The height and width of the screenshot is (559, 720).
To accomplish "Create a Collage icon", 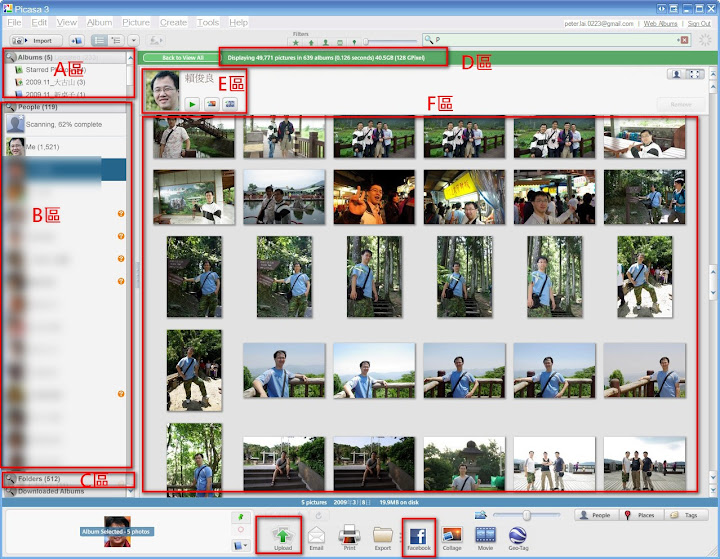I will click(x=452, y=537).
